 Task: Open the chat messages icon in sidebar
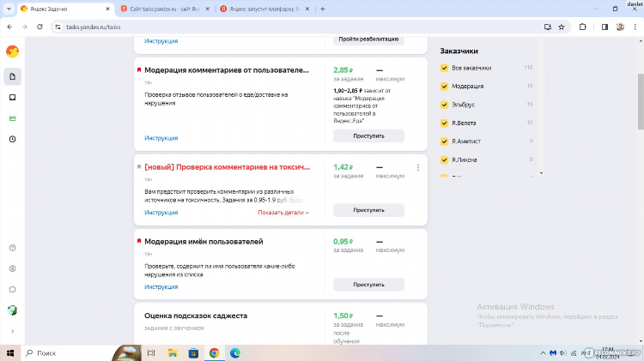tap(12, 290)
